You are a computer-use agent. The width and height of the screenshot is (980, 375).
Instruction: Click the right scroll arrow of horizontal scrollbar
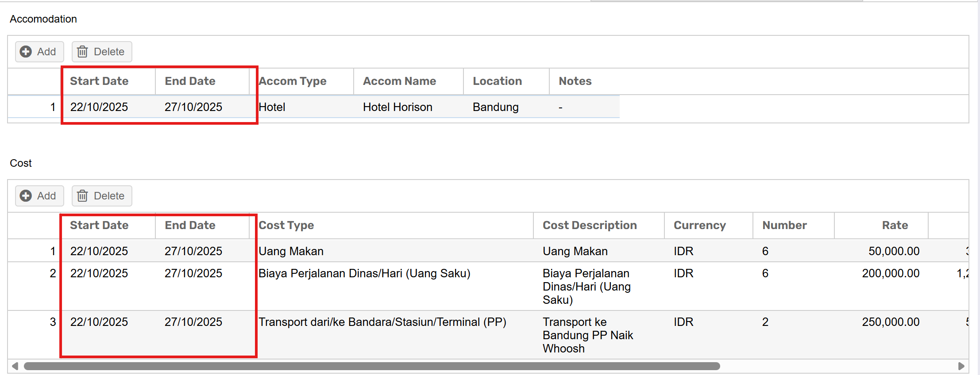click(x=961, y=366)
